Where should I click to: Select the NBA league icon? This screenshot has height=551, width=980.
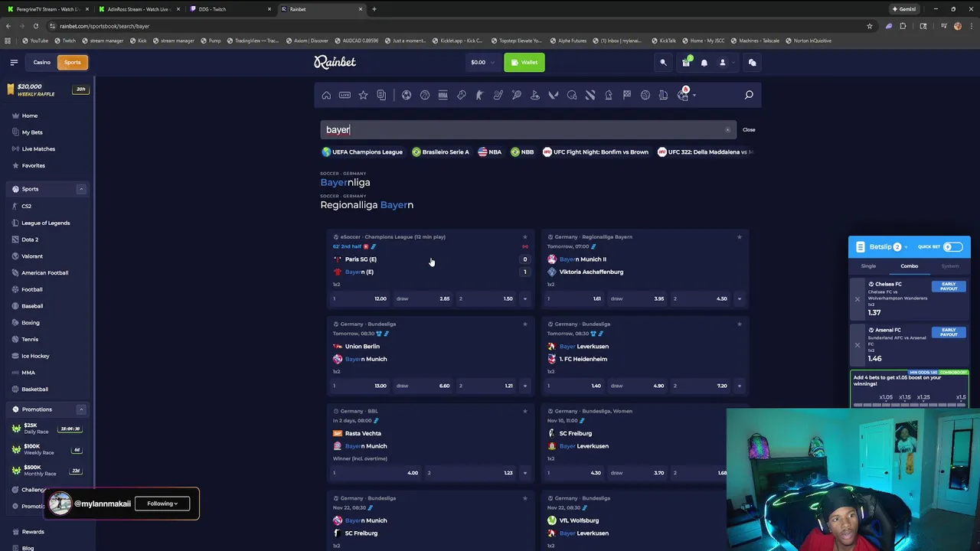point(443,95)
